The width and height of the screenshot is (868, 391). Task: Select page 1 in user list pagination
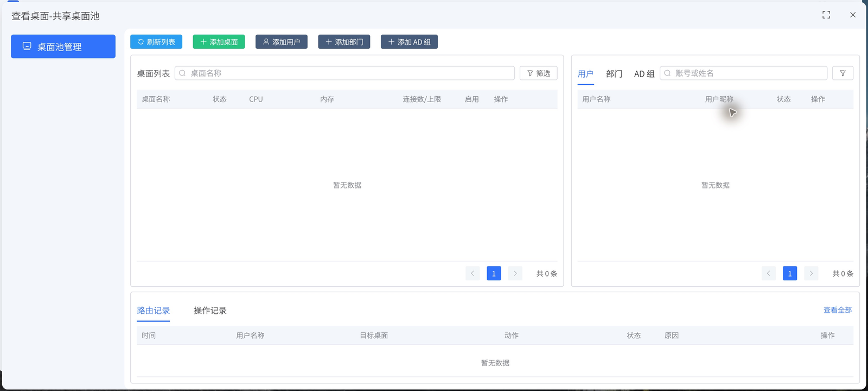tap(790, 273)
